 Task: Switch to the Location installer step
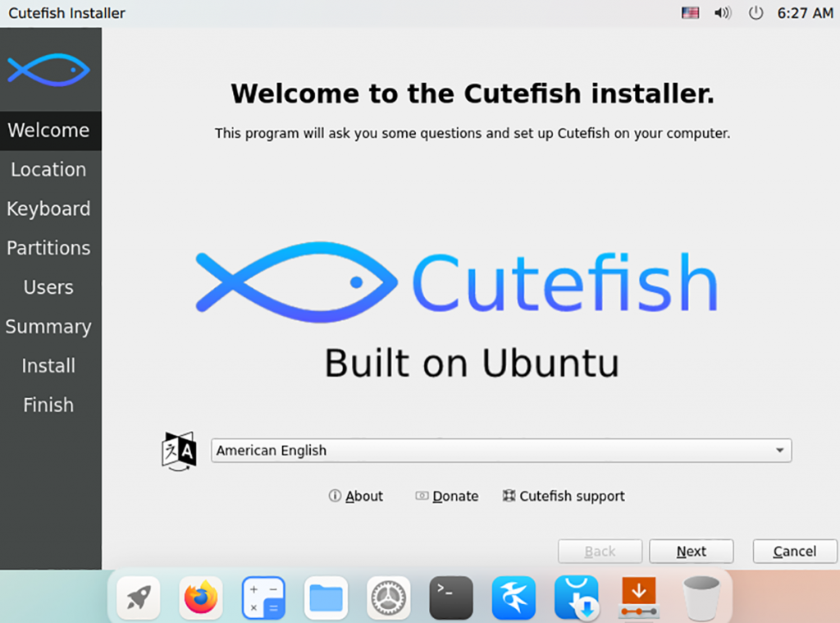click(x=49, y=170)
